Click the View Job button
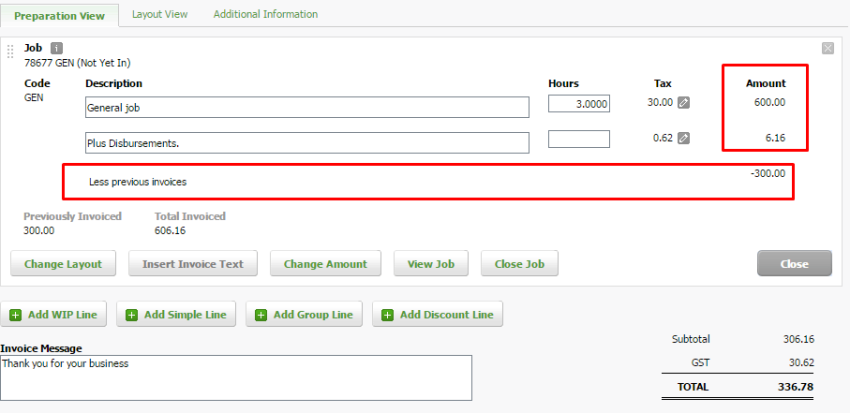The width and height of the screenshot is (850, 413). [431, 264]
